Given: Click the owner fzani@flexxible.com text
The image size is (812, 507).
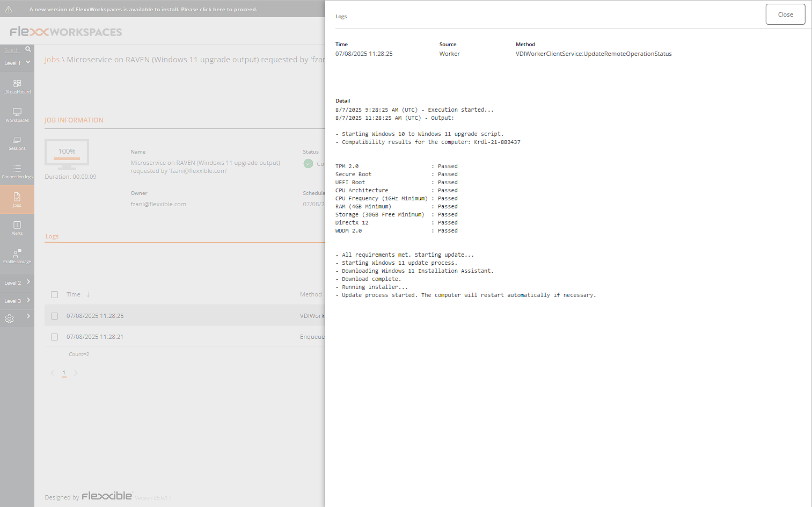Looking at the screenshot, I should (158, 204).
